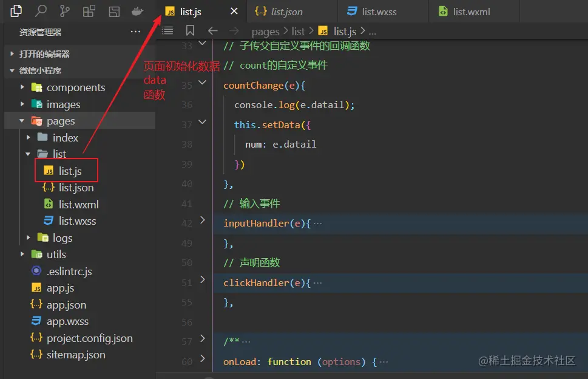The height and width of the screenshot is (379, 588).
Task: Expand the index folder
Action: [x=79, y=138]
